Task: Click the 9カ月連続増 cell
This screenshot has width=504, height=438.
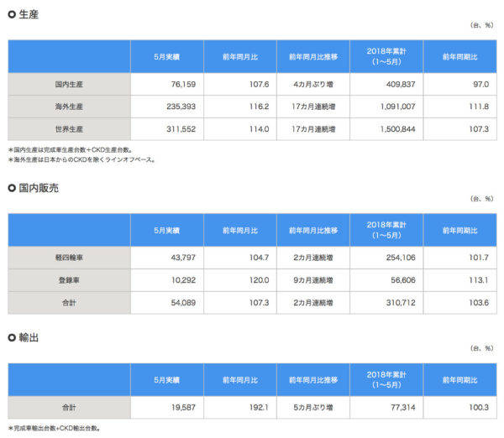Action: 313,280
